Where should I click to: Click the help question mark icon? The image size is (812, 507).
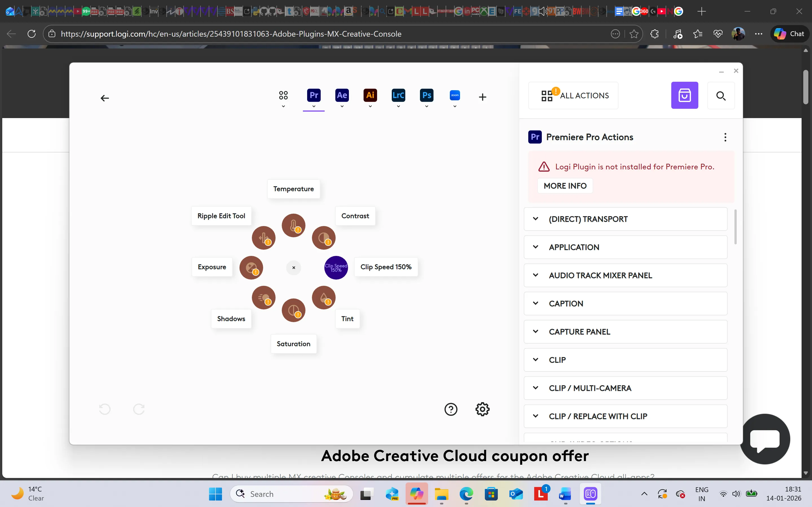(451, 409)
